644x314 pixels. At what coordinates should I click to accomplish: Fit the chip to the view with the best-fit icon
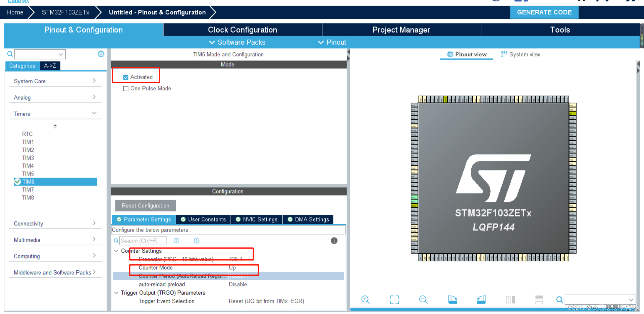tap(394, 300)
